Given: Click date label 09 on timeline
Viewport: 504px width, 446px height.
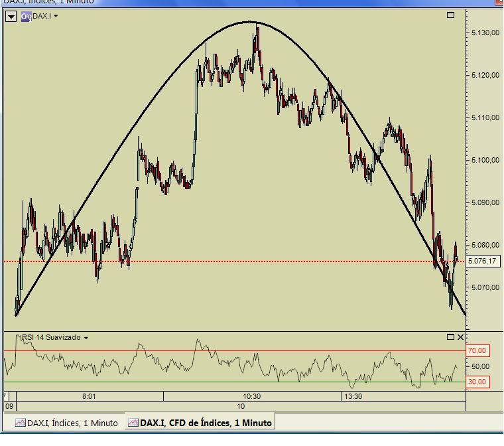Looking at the screenshot, I should coord(9,406).
